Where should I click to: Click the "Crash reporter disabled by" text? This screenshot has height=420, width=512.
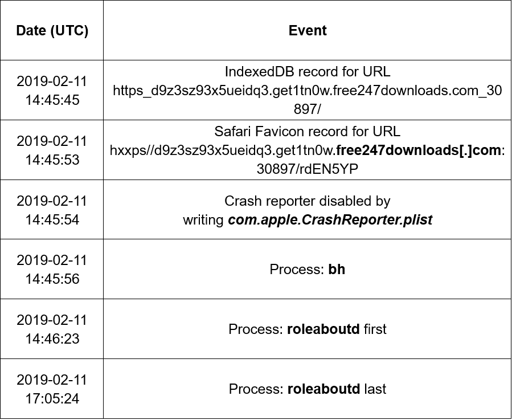point(308,201)
